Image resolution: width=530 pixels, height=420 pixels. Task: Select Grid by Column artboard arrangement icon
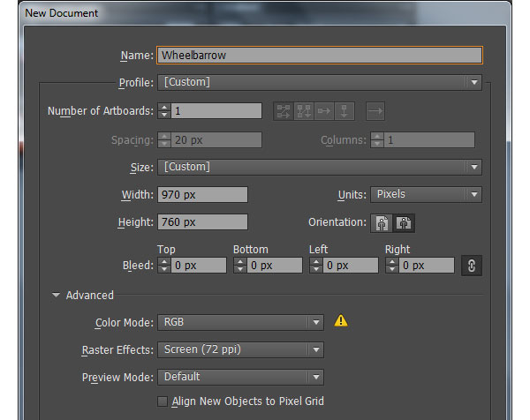tap(304, 111)
